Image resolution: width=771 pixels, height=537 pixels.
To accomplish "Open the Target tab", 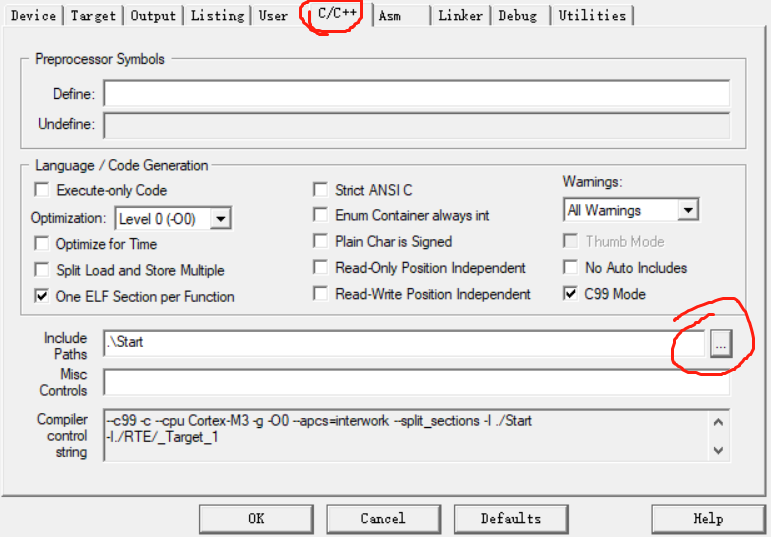I will 93,15.
